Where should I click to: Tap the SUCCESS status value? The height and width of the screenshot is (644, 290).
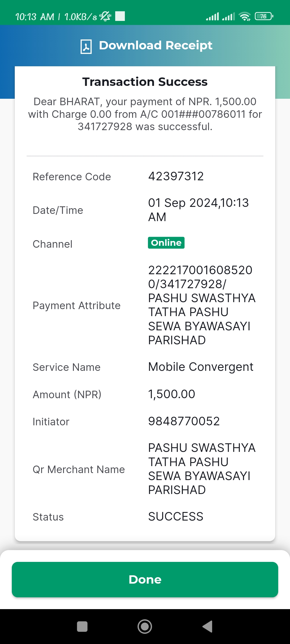176,517
